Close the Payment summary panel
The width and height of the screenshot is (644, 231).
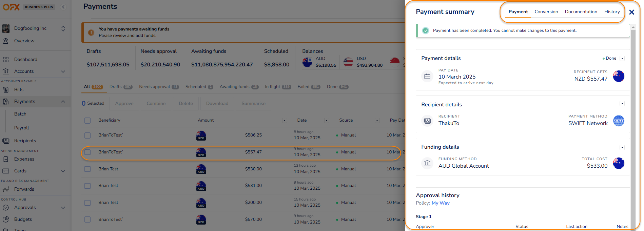[631, 12]
